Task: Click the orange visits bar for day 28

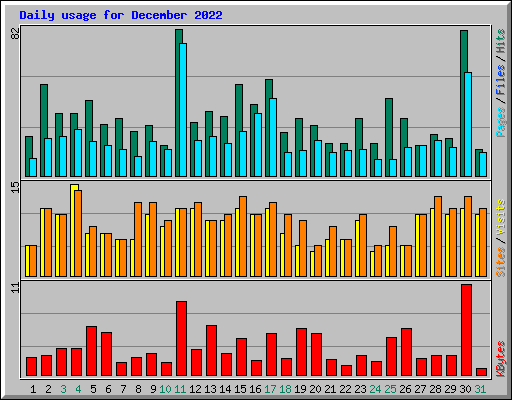Action: 438,236
